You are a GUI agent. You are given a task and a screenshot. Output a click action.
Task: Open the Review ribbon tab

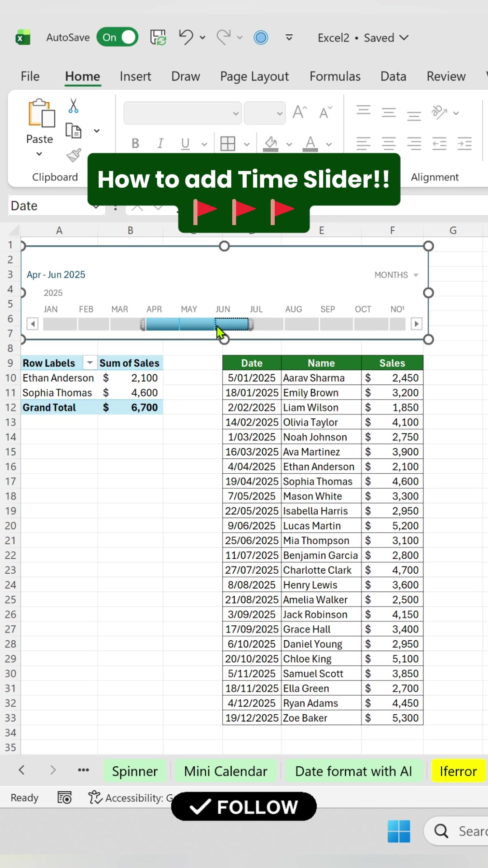pyautogui.click(x=446, y=76)
